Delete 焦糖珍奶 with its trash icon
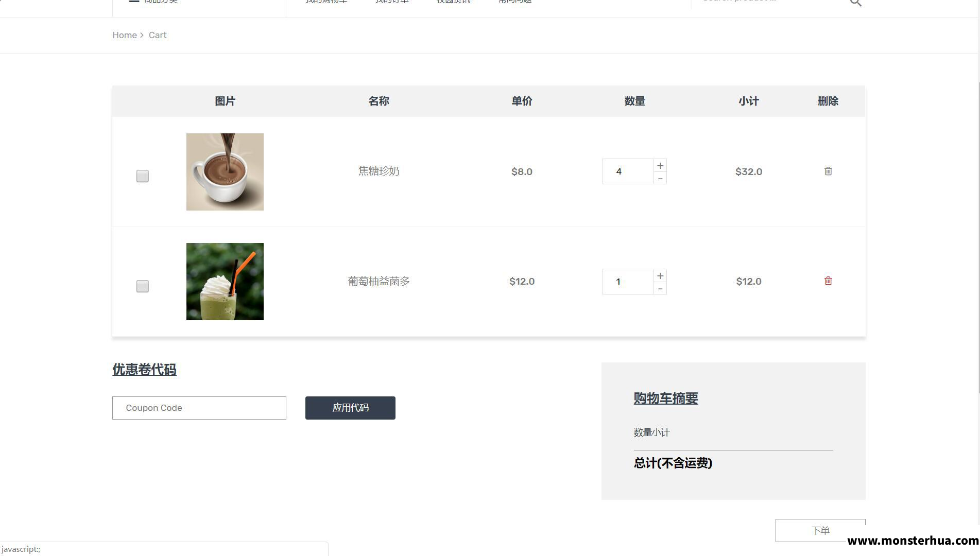Screen dimensions: 980x556 tap(828, 171)
